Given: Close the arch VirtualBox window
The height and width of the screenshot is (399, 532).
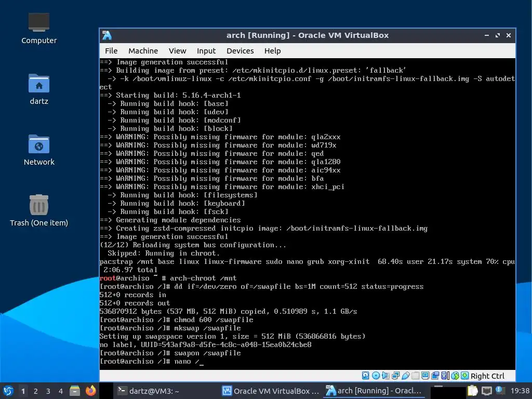Looking at the screenshot, I should click(x=509, y=35).
